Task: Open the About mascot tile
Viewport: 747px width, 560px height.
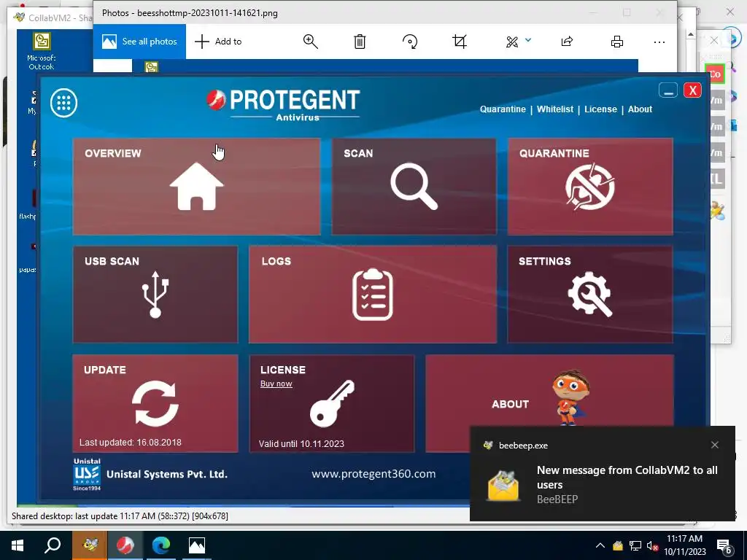Action: 549,391
